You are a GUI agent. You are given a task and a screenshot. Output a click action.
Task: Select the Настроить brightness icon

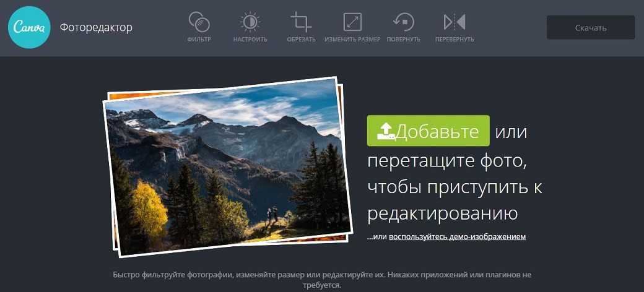[x=250, y=22]
